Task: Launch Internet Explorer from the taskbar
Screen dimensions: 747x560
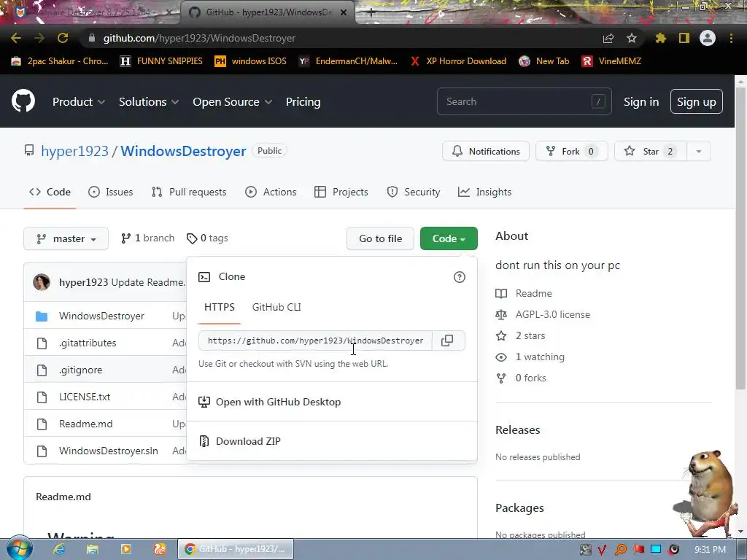Action: 59,549
